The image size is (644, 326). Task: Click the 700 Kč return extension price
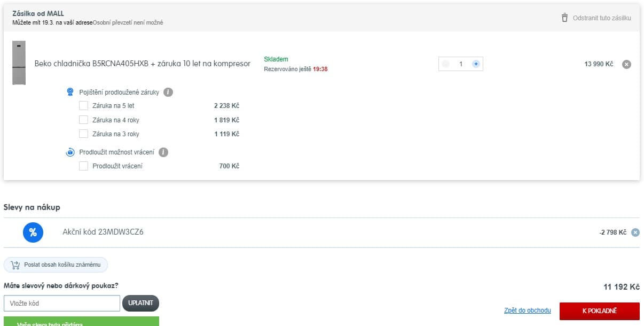click(229, 166)
